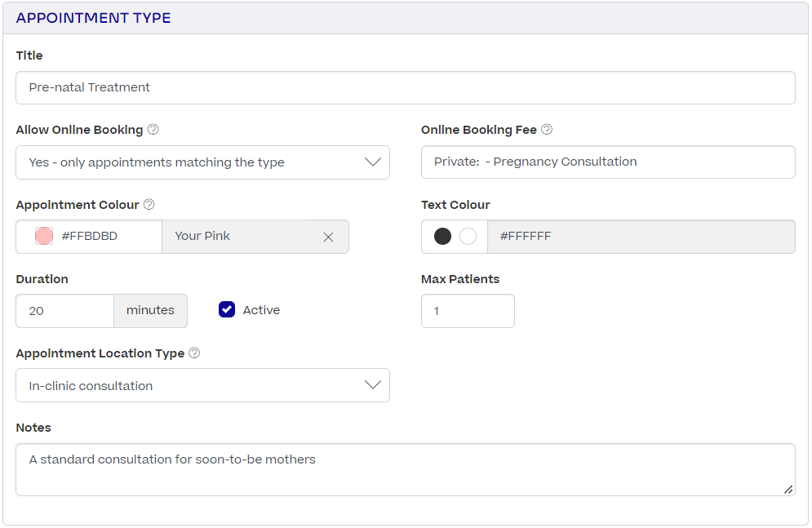
Task: Open the Appointment Colour help tooltip
Action: (148, 204)
